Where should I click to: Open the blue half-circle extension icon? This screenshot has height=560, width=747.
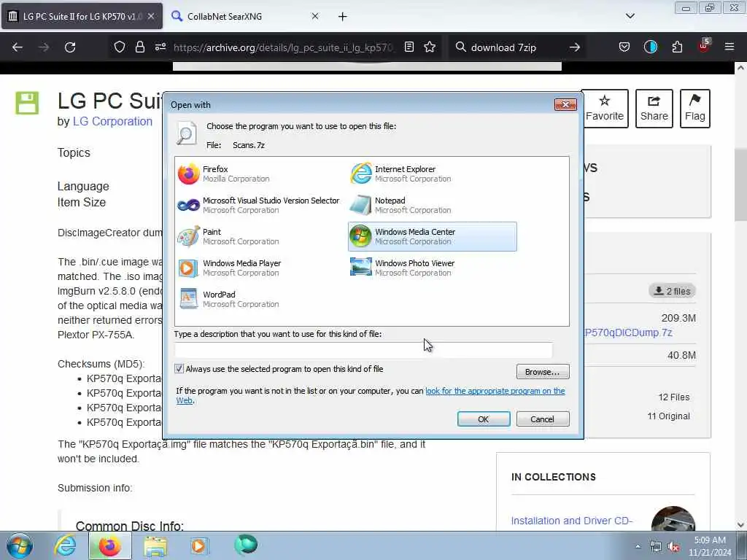(650, 47)
